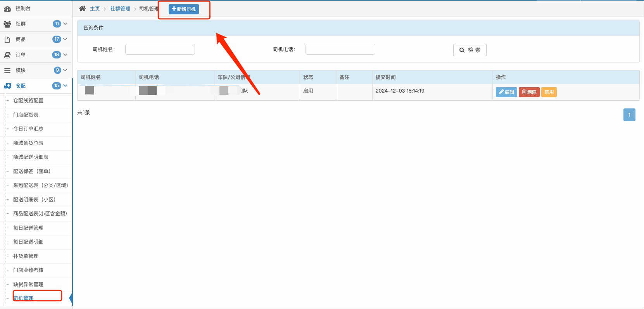Click the 主页 breadcrumb link

95,9
